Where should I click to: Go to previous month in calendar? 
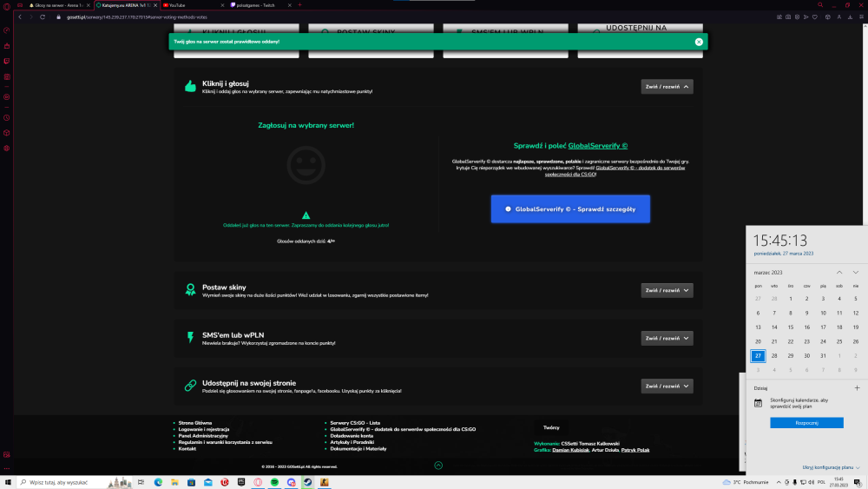(839, 273)
